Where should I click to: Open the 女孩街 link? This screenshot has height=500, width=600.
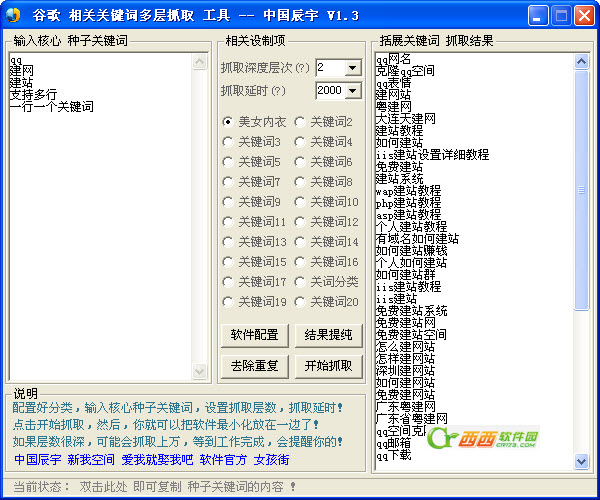[271, 459]
